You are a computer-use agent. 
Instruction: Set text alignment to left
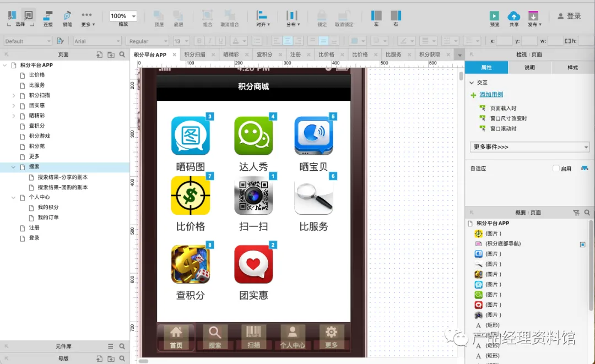click(x=277, y=41)
